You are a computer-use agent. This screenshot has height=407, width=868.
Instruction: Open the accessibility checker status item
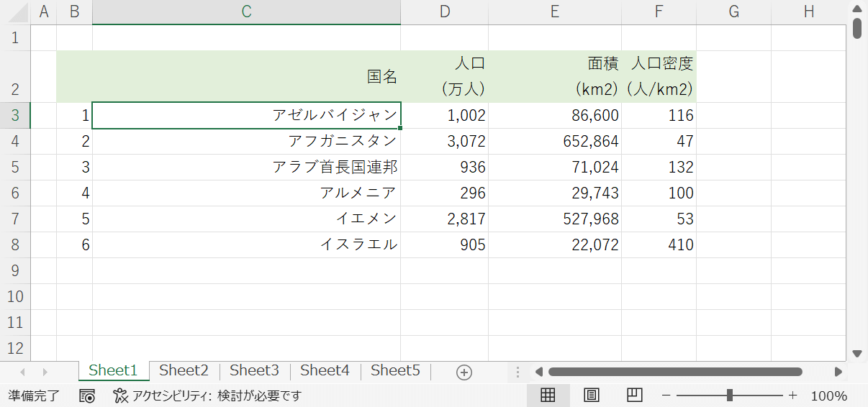pyautogui.click(x=207, y=395)
